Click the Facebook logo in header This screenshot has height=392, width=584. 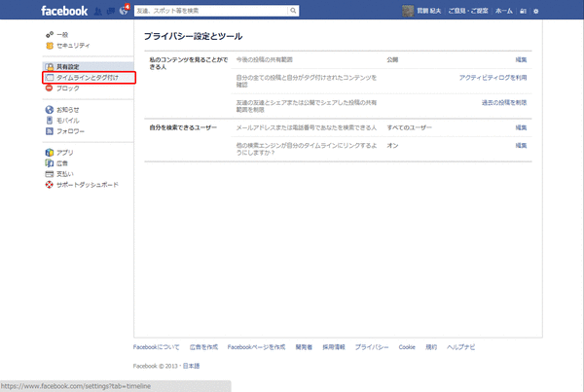pos(64,11)
